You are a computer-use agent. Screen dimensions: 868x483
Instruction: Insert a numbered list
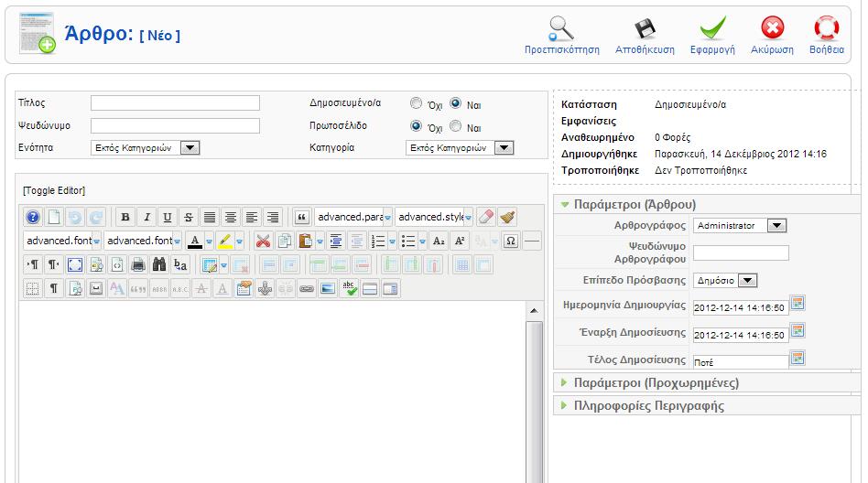pyautogui.click(x=378, y=241)
